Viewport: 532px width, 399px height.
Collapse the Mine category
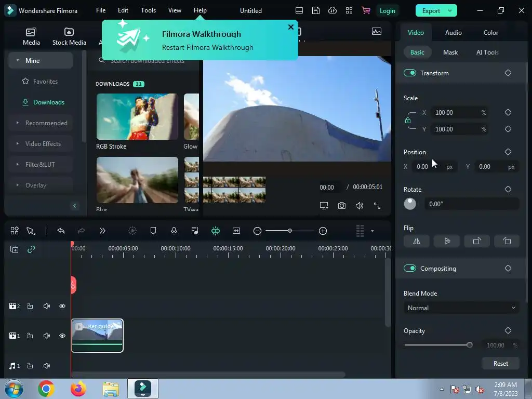pyautogui.click(x=18, y=60)
